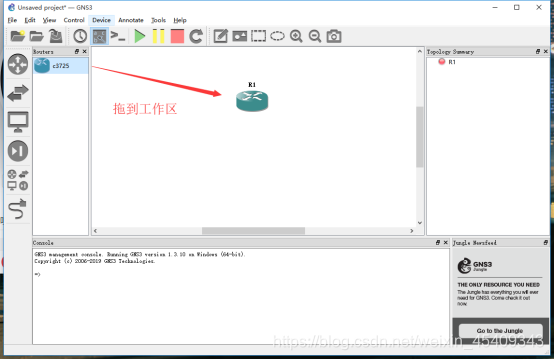Viewport: 554px width, 360px height.
Task: Close the Console panel
Action: pyautogui.click(x=446, y=242)
